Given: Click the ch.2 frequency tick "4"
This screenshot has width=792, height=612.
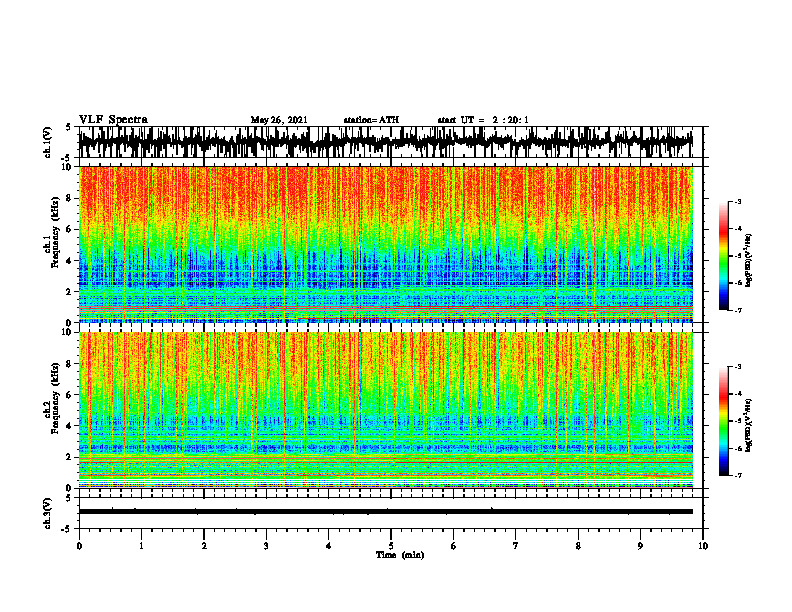Looking at the screenshot, I should [70, 426].
